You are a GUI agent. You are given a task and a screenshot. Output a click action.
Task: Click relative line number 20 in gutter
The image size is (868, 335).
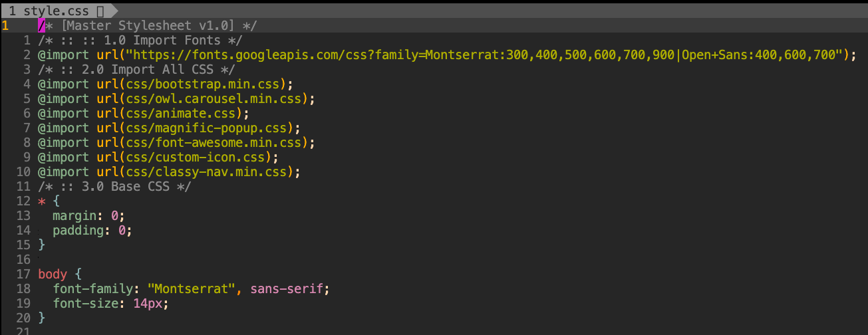(x=23, y=318)
